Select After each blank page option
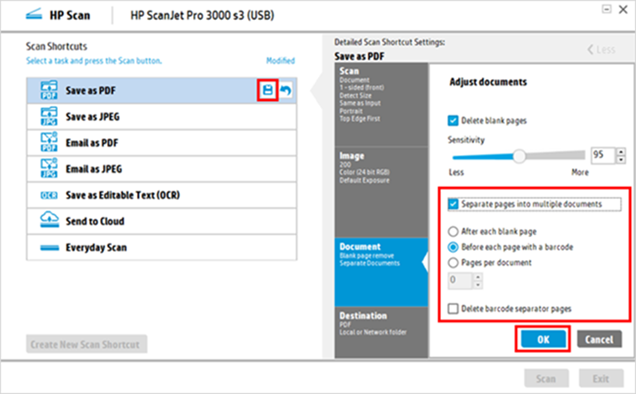 tap(453, 232)
